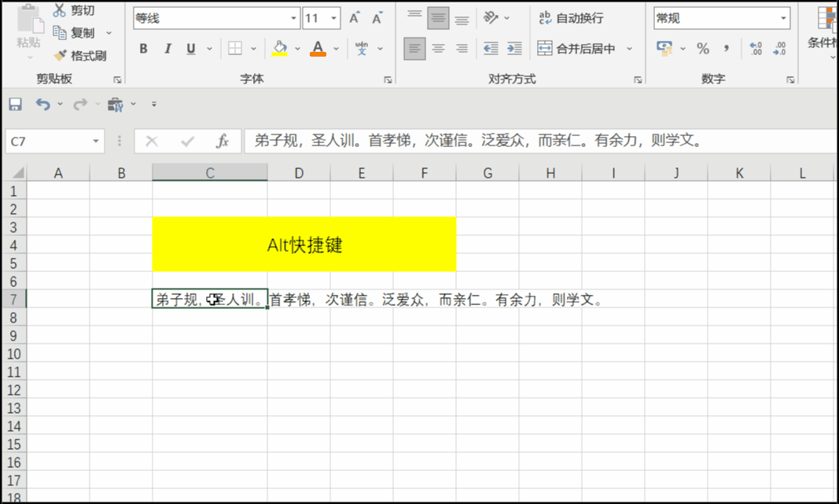Image resolution: width=839 pixels, height=504 pixels.
Task: Toggle Wrap Text (自动换行)
Action: pos(570,17)
